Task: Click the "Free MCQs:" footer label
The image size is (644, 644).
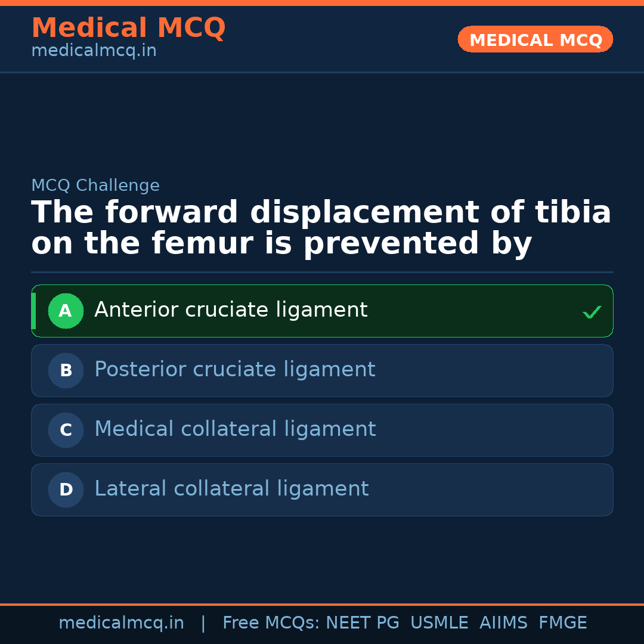Action: [271, 623]
